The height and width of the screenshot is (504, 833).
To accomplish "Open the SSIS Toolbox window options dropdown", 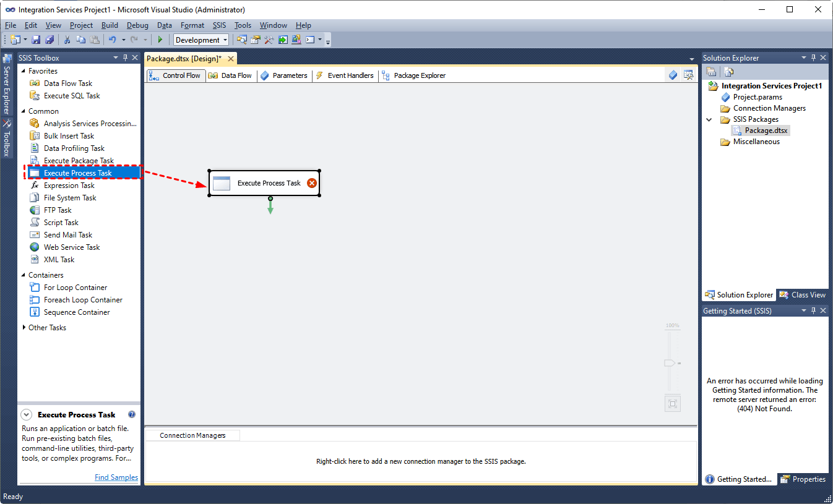I will (115, 58).
